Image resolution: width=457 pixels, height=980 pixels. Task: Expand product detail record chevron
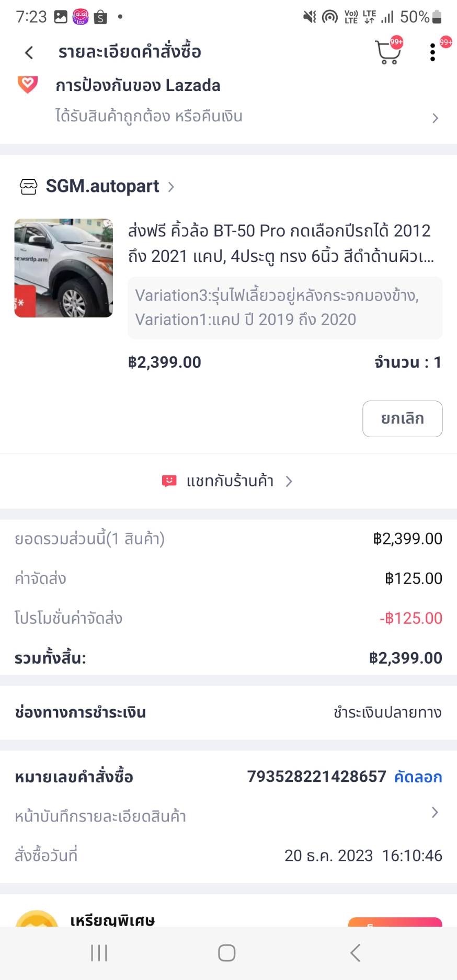tap(435, 812)
